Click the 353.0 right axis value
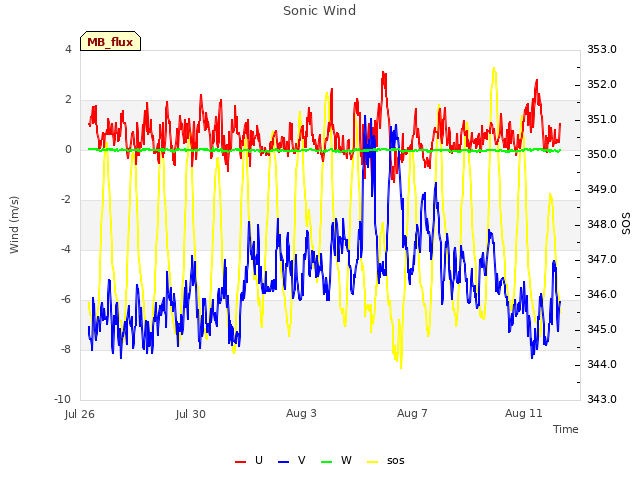 point(602,49)
